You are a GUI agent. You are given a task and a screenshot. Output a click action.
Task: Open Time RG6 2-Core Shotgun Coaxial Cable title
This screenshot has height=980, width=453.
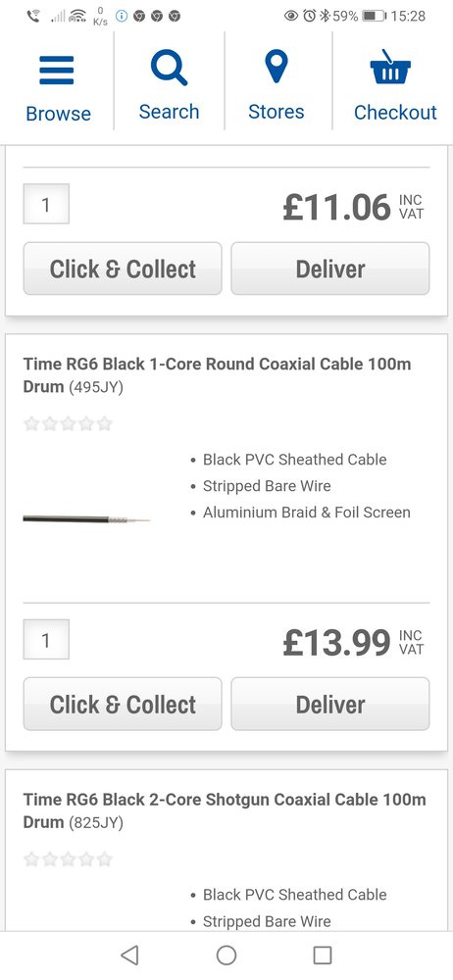tap(224, 810)
